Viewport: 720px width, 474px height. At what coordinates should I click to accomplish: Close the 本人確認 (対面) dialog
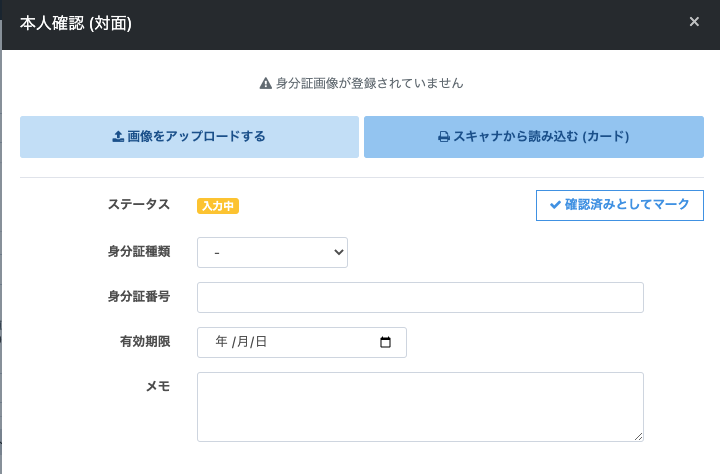694,21
